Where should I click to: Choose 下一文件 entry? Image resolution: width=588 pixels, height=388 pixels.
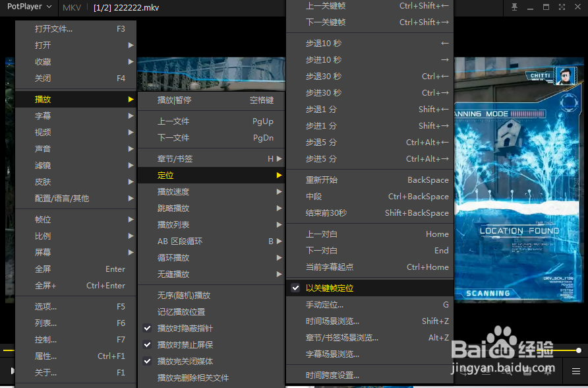[x=212, y=138]
